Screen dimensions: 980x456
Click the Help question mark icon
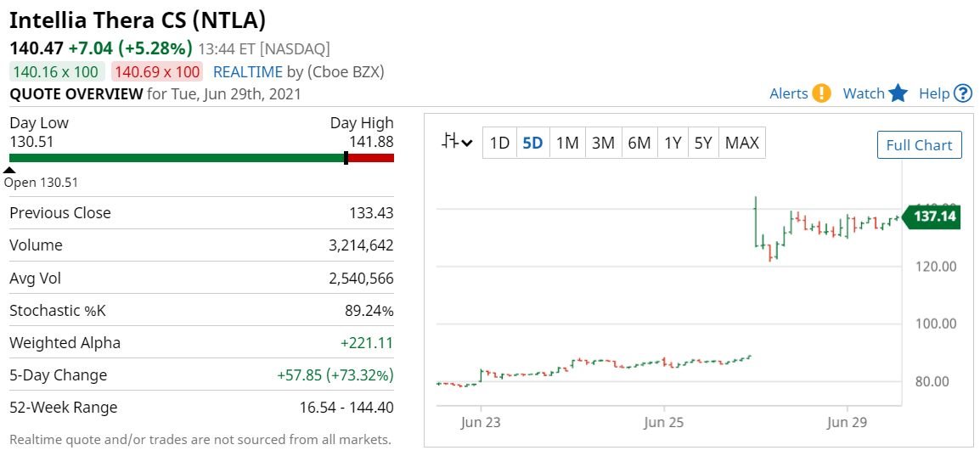click(x=963, y=93)
